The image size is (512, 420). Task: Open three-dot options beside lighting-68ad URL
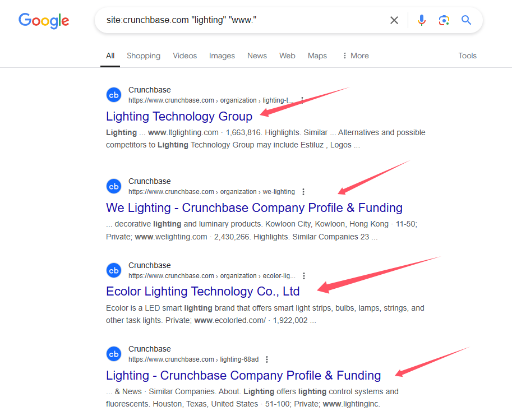[x=267, y=359]
